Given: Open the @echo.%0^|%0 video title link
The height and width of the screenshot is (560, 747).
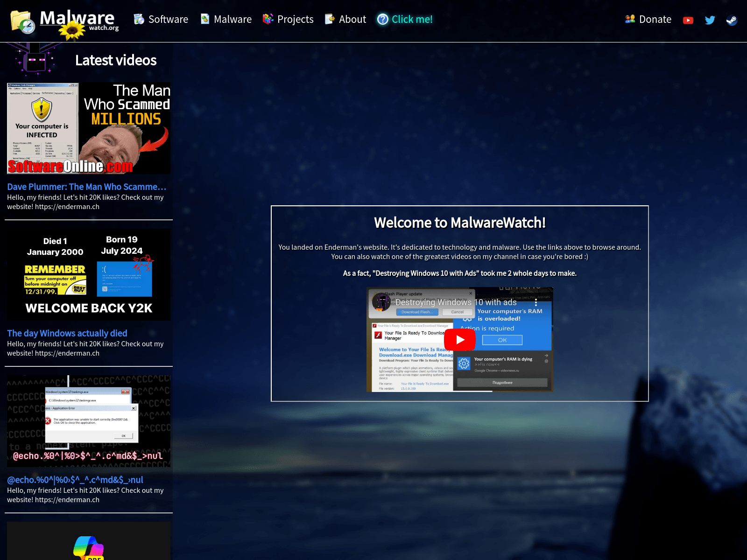Looking at the screenshot, I should [75, 480].
